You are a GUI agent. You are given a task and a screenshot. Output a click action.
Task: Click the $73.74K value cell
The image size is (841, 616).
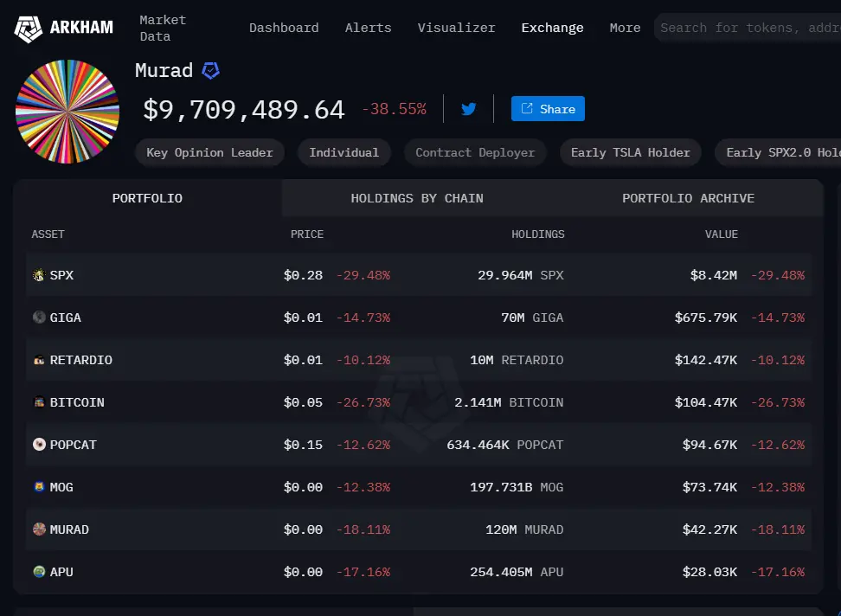click(709, 487)
